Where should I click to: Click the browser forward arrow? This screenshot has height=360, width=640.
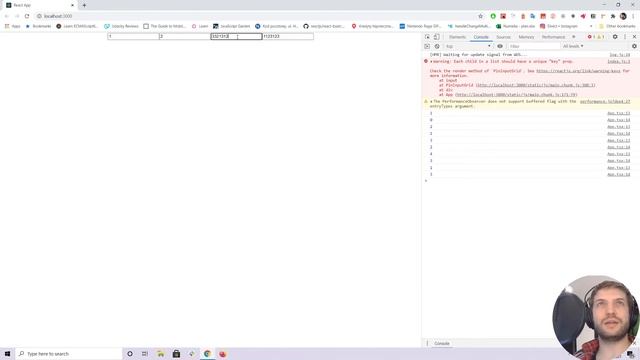17,16
